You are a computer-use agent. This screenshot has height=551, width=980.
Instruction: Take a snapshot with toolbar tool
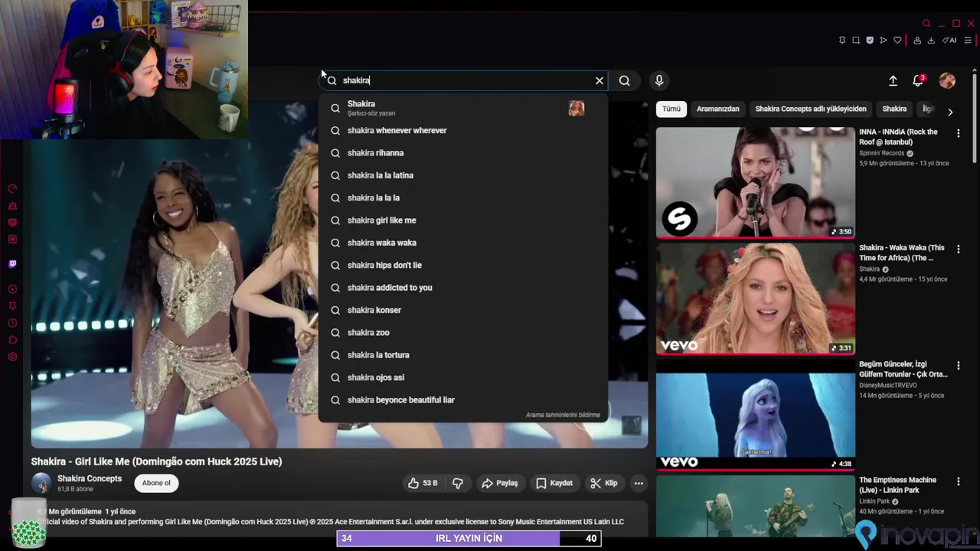coord(856,41)
